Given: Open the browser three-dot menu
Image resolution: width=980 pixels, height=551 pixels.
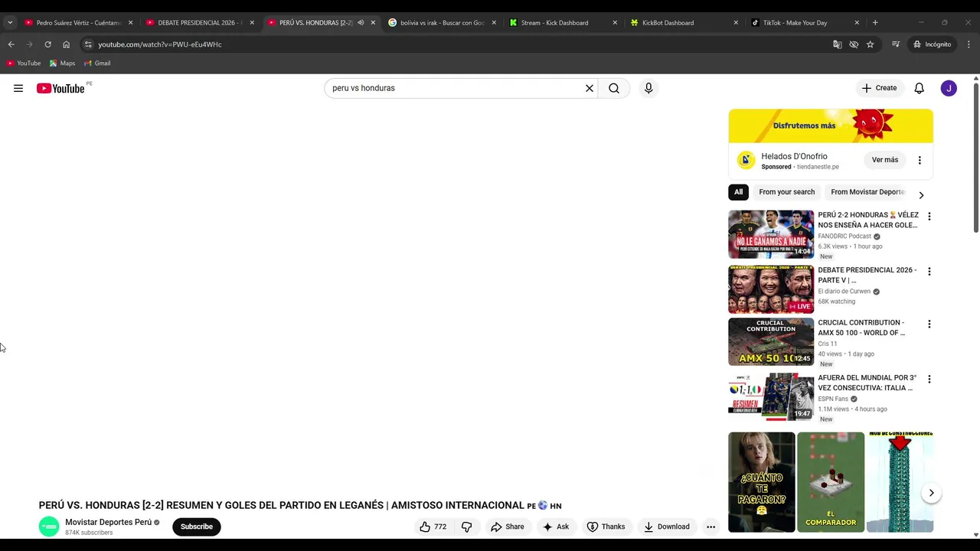Looking at the screenshot, I should pyautogui.click(x=969, y=44).
